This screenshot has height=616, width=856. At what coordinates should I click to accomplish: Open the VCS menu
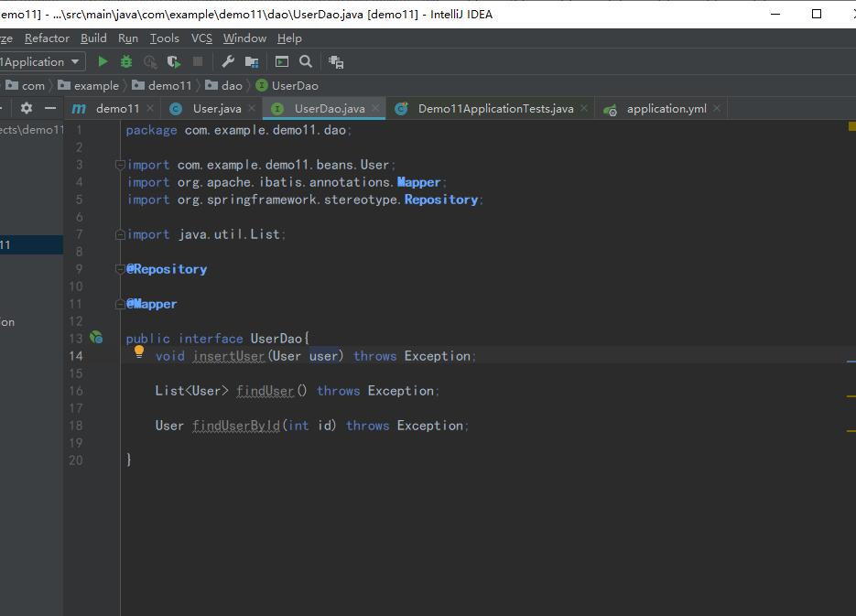201,38
